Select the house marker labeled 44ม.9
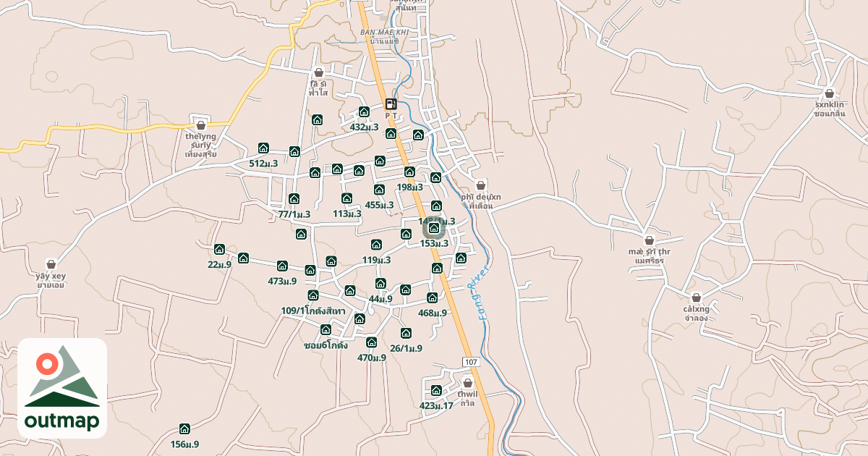This screenshot has height=456, width=868. [x=380, y=283]
